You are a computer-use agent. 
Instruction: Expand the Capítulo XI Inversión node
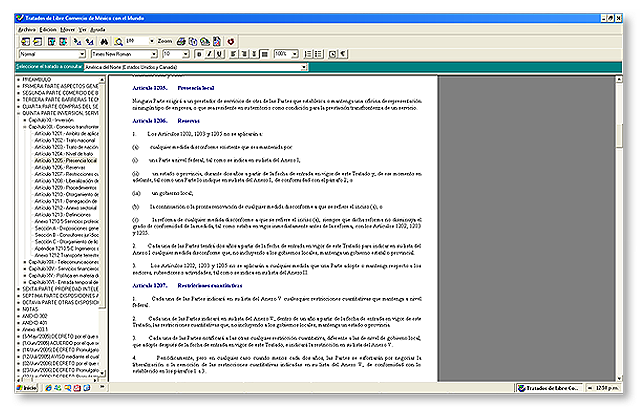(25, 120)
